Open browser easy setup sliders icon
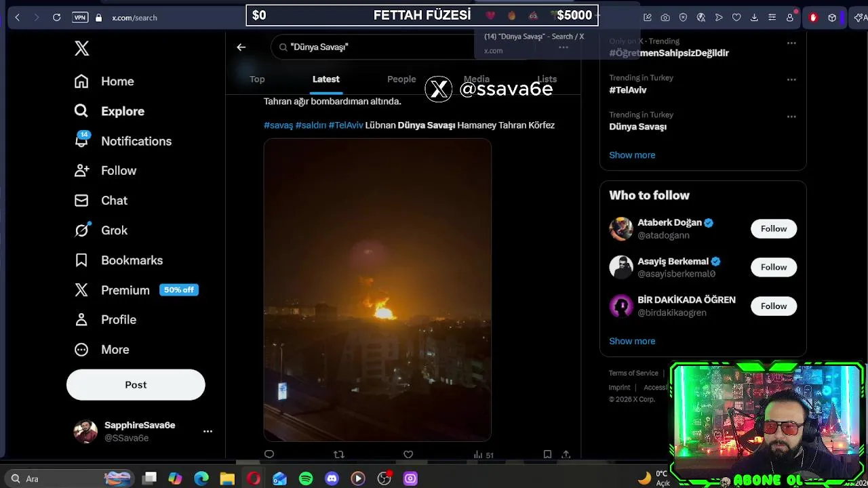The height and width of the screenshot is (488, 868). pos(772,18)
